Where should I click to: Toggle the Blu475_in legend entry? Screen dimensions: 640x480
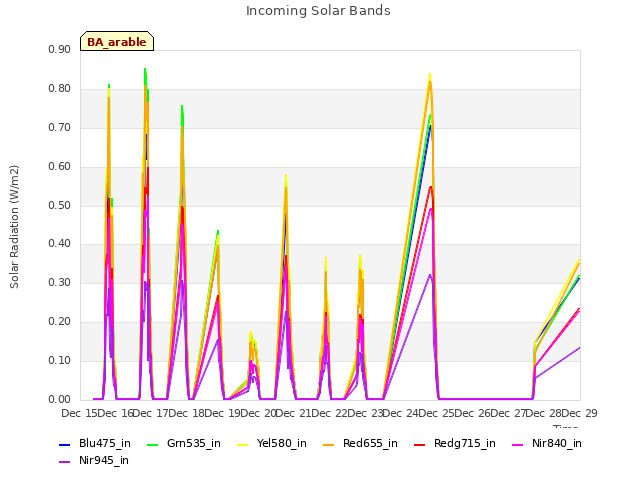[95, 444]
